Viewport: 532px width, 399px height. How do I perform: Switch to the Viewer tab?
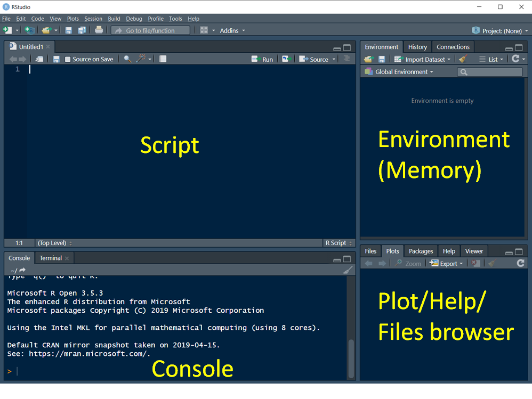coord(474,251)
